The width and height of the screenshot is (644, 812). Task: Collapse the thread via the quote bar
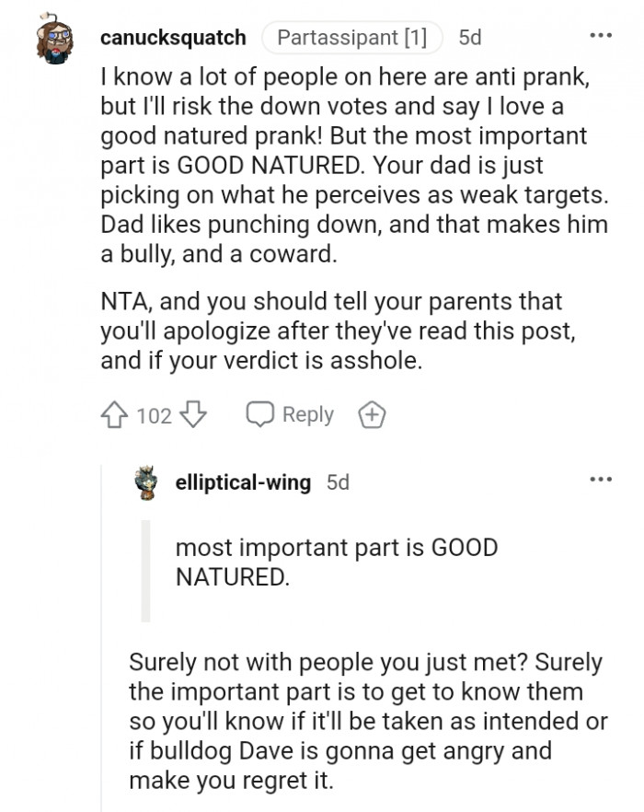[145, 569]
